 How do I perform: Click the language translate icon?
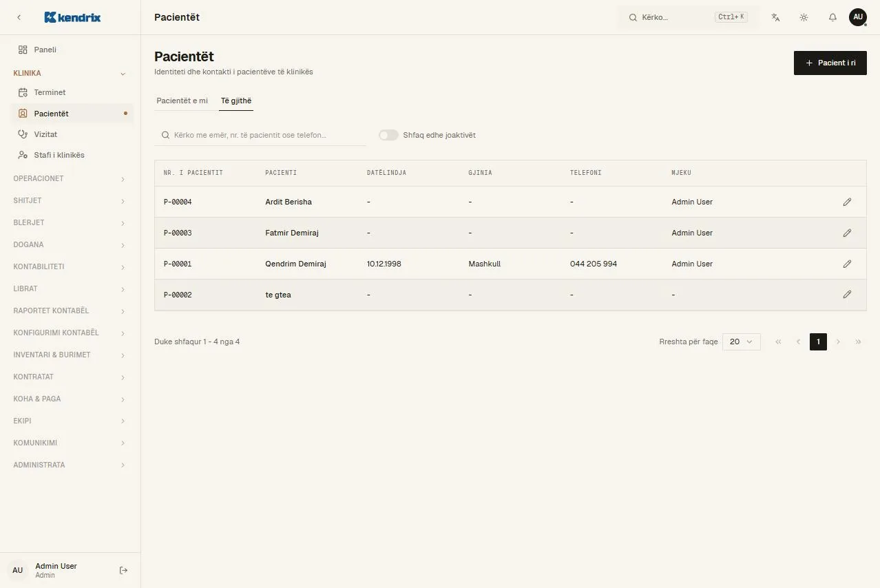click(775, 17)
